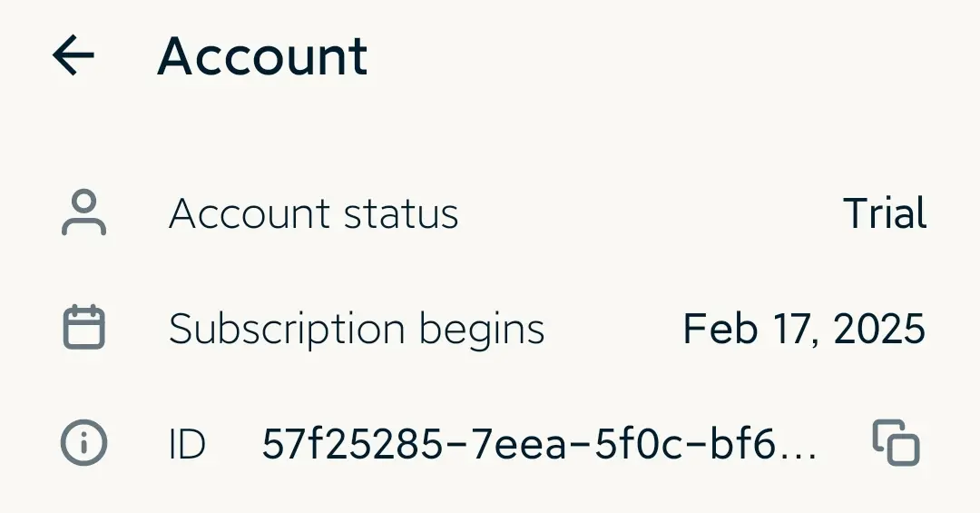Click the ID label text
980x513 pixels.
coord(187,445)
